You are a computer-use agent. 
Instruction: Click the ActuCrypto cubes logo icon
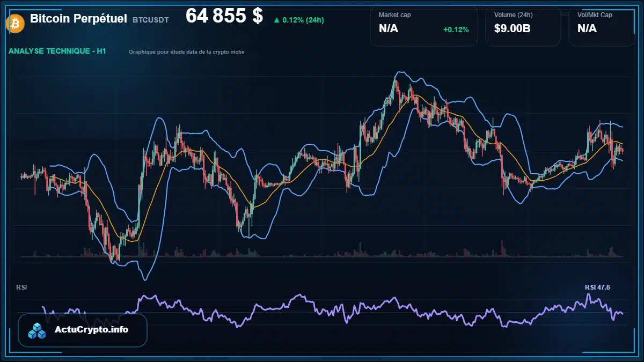pyautogui.click(x=38, y=331)
